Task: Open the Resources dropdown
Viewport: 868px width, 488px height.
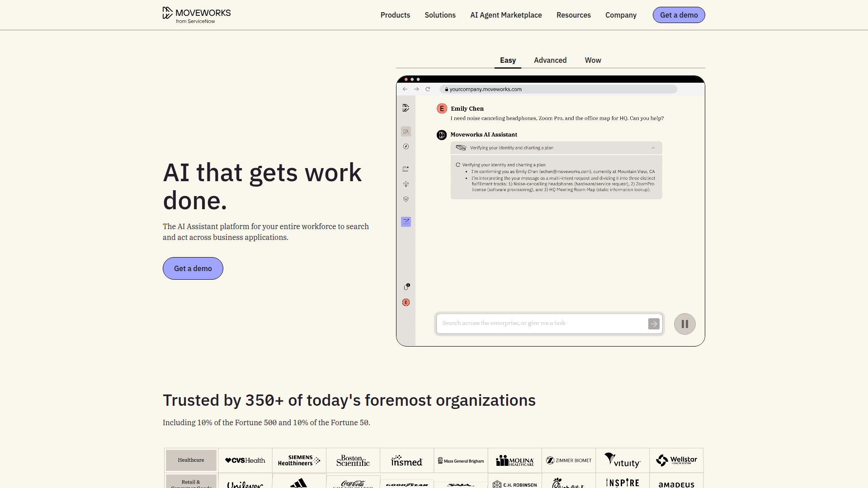Action: (x=573, y=15)
